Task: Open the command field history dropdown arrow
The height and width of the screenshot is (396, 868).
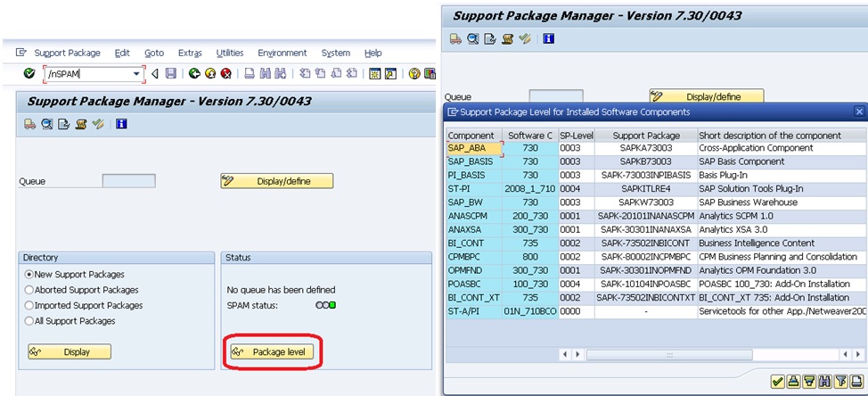Action: [136, 74]
